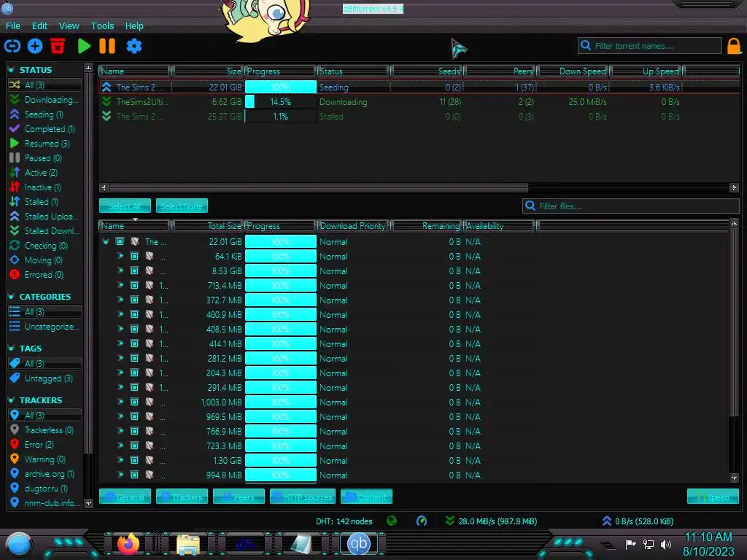
Task: Show the Speed graph tab
Action: pos(713,497)
